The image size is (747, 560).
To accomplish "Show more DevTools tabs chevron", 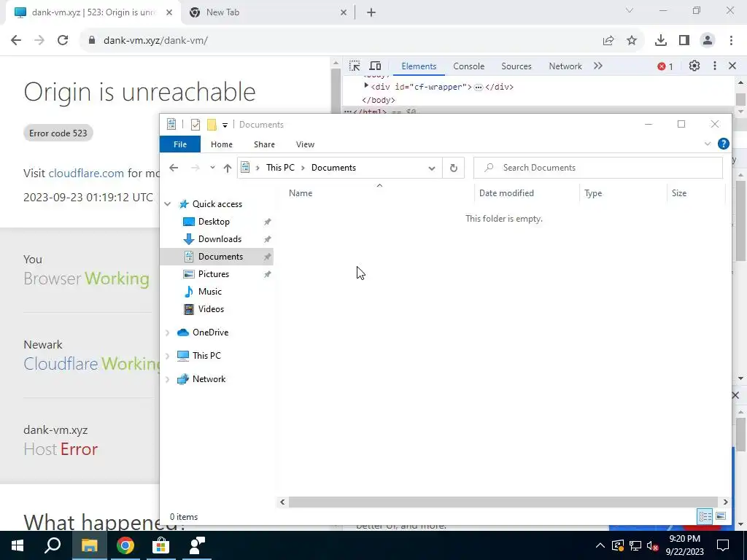I will tap(598, 66).
